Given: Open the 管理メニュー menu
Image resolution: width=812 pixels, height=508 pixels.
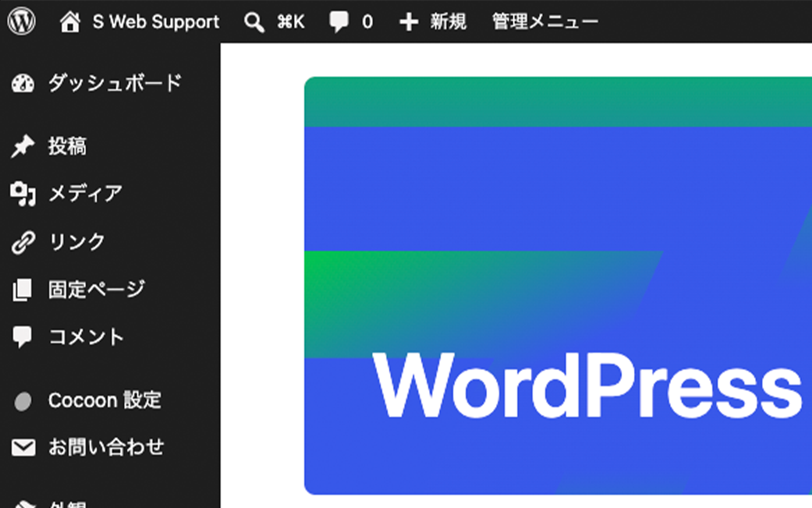Looking at the screenshot, I should (545, 22).
